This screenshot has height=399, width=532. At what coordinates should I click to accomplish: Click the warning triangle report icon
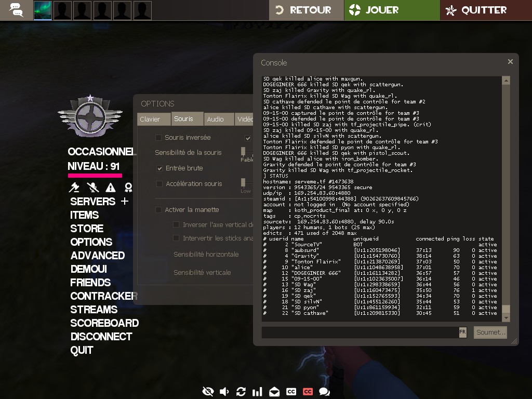point(111,188)
